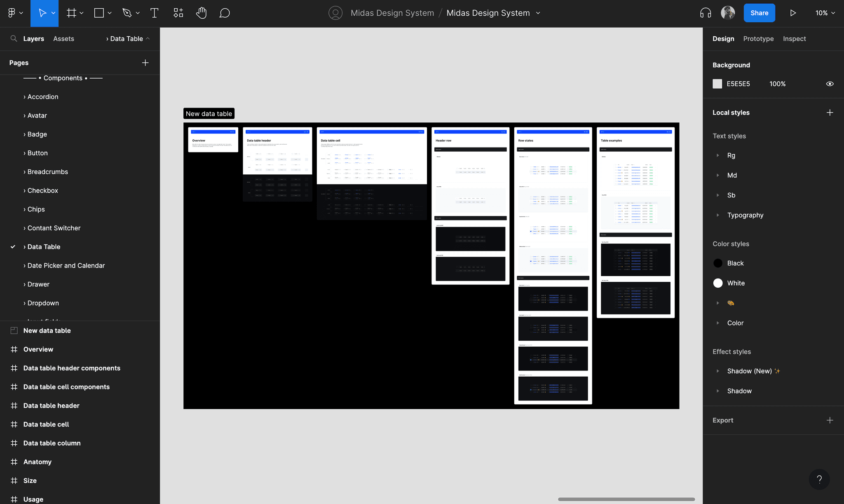
Task: Select the Anatomy frame layer
Action: (38, 462)
